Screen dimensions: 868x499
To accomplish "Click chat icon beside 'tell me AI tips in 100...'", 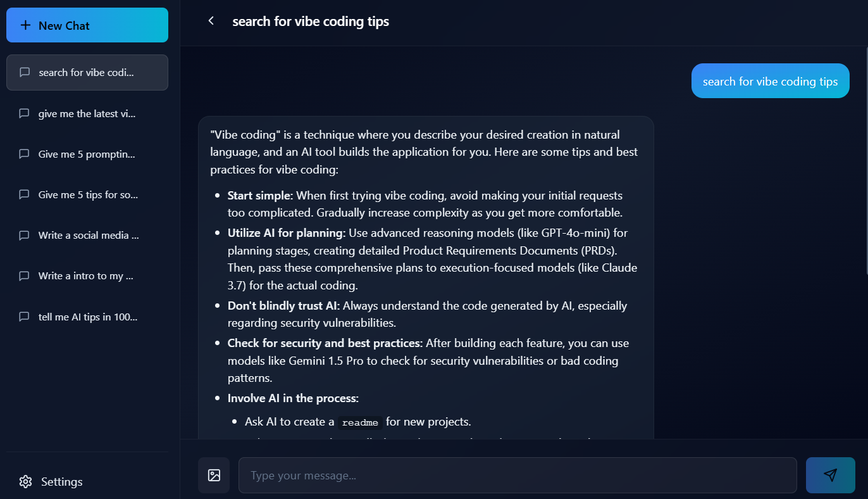I will [x=25, y=317].
